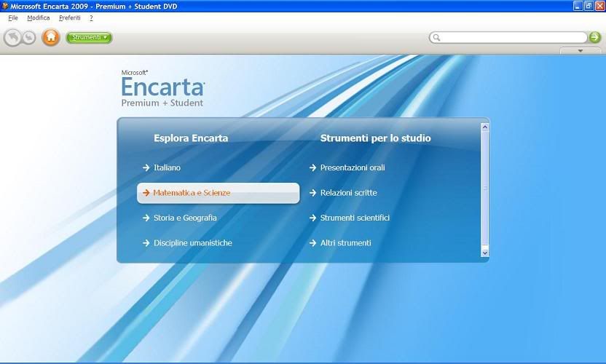This screenshot has height=364, width=606.
Task: Open the Modifica menu
Action: pyautogui.click(x=39, y=17)
